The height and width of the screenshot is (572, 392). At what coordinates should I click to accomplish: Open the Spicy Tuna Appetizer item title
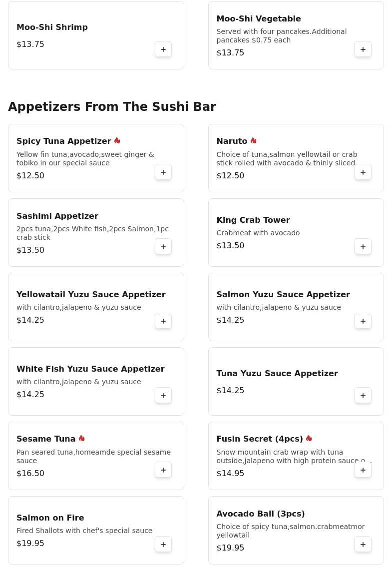click(64, 141)
